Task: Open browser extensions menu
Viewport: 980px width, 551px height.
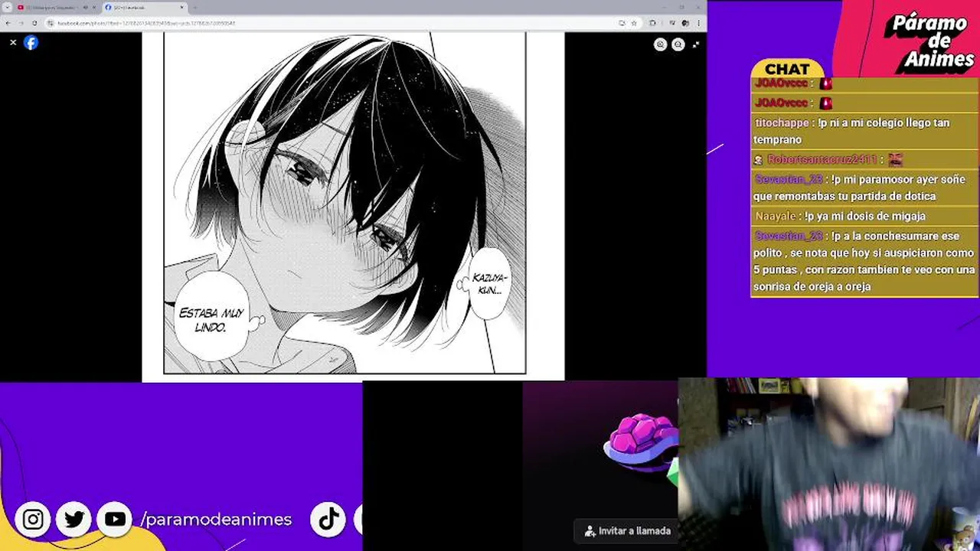Action: (652, 23)
